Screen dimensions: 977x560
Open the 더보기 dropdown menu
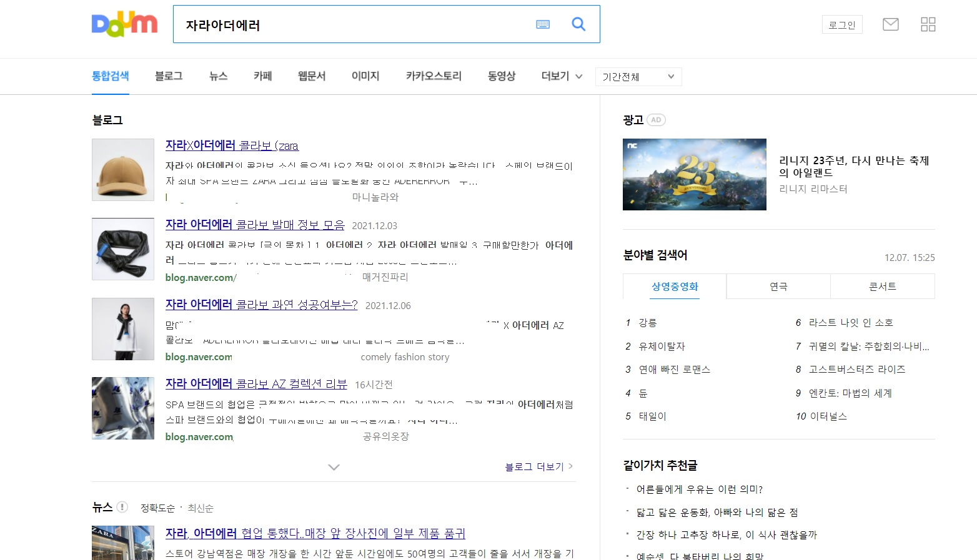(562, 76)
